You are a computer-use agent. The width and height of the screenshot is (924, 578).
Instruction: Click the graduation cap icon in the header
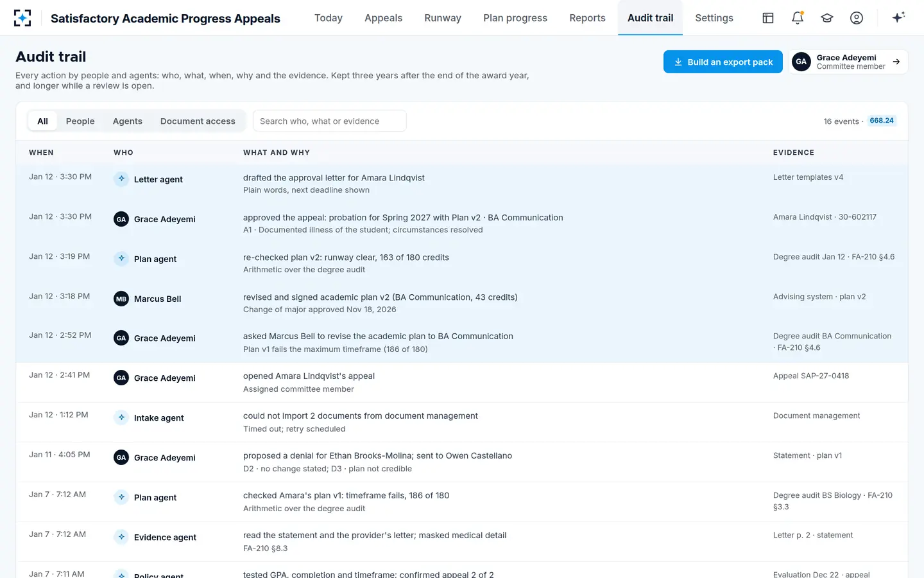point(827,18)
